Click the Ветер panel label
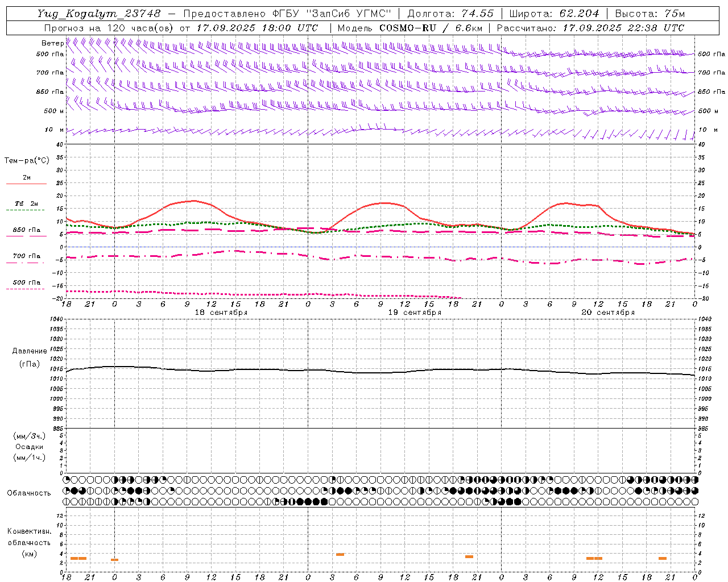The width and height of the screenshot is (728, 582). [53, 43]
